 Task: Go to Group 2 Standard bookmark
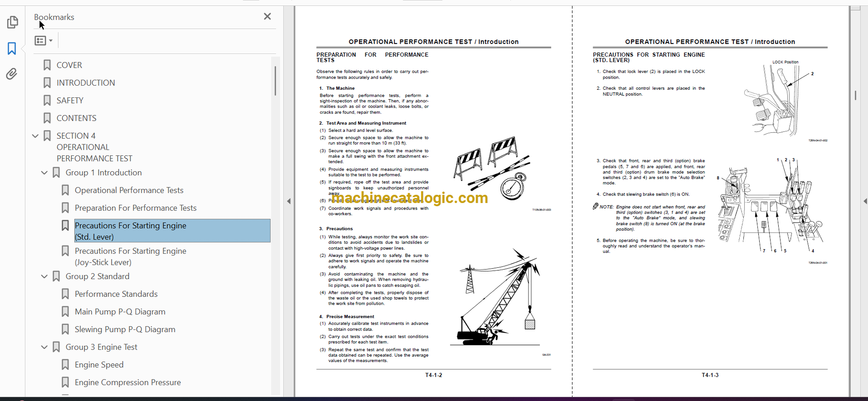(x=97, y=276)
